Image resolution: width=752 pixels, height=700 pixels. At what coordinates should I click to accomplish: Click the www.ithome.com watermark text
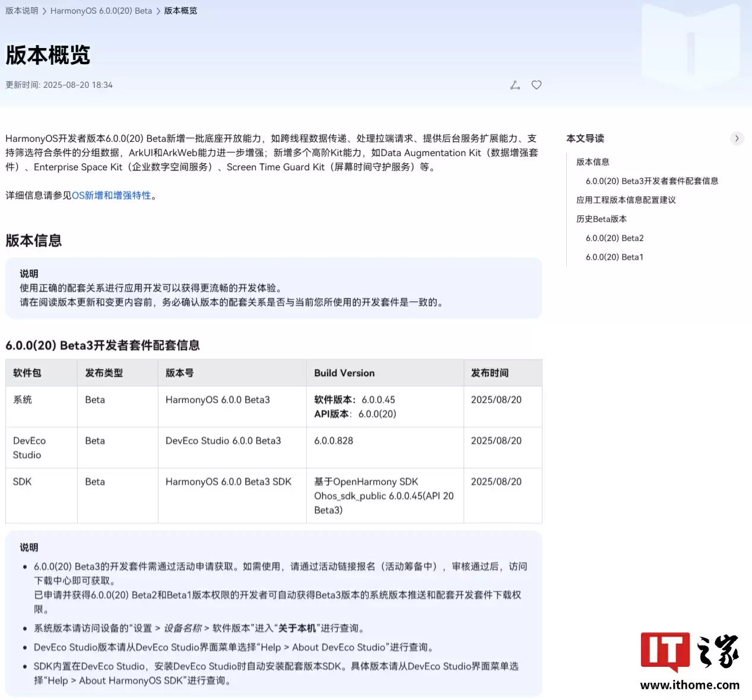(690, 685)
